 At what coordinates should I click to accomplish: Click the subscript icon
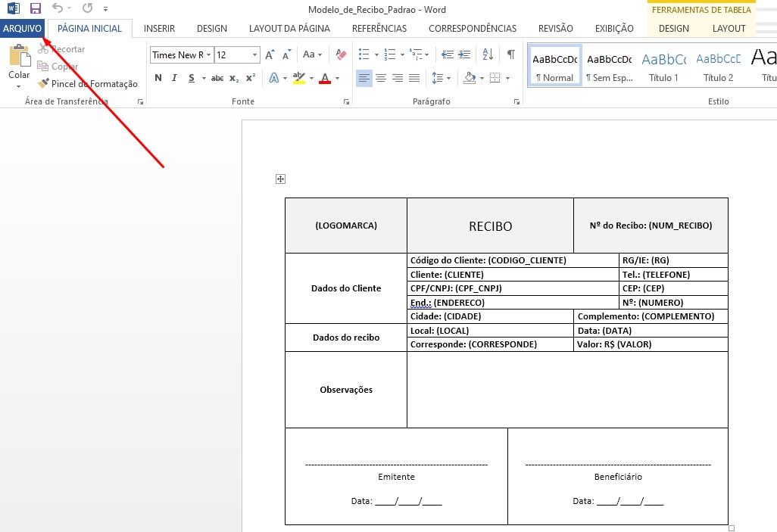click(x=234, y=78)
